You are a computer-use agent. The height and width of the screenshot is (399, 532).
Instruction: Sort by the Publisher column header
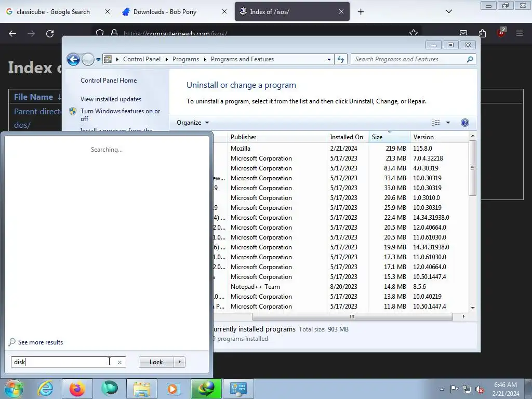click(277, 137)
